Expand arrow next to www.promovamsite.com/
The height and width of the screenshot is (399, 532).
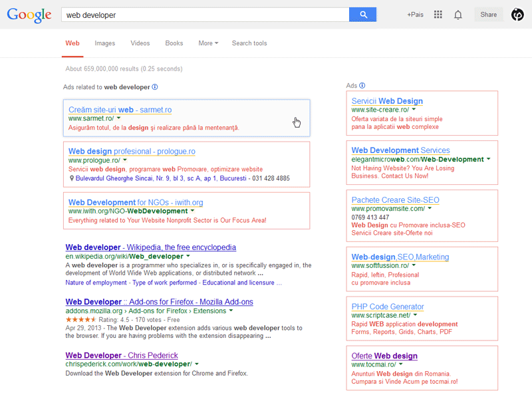tap(430, 208)
